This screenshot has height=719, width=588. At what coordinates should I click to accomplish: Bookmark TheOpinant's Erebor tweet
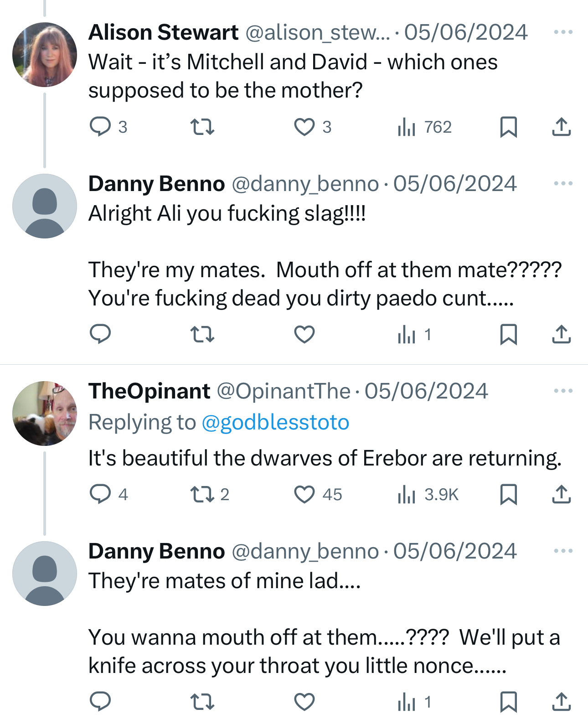click(x=508, y=494)
